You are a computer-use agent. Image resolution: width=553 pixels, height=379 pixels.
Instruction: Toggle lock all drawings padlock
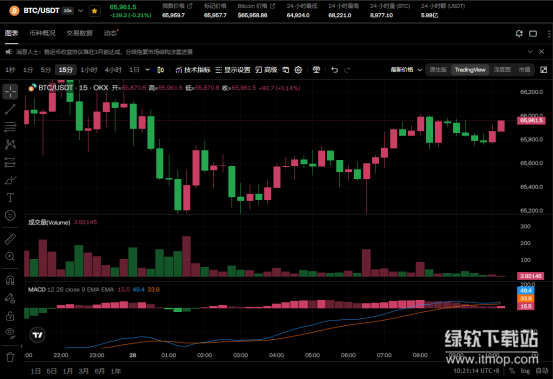click(10, 316)
